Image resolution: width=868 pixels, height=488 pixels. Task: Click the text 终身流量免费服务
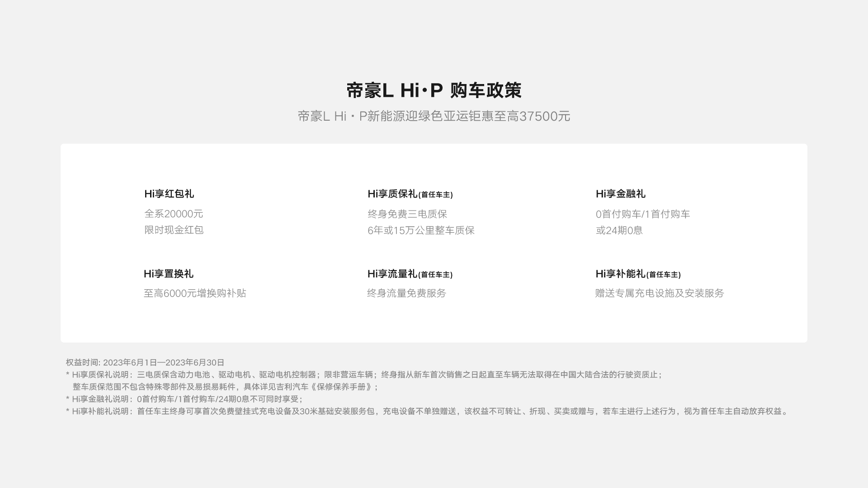coord(406,293)
